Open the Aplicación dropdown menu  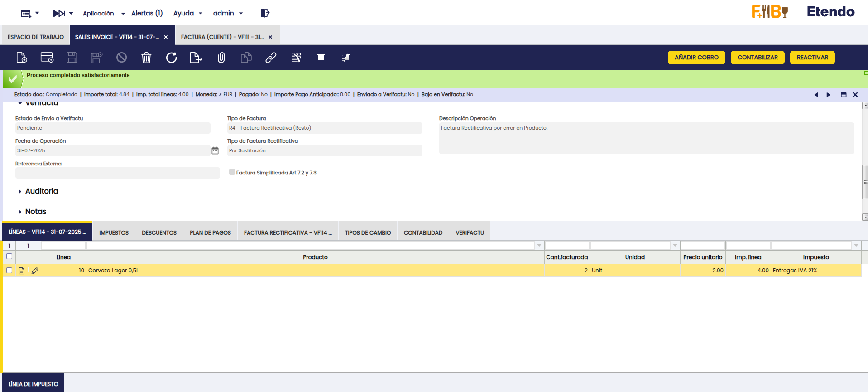[x=103, y=13]
